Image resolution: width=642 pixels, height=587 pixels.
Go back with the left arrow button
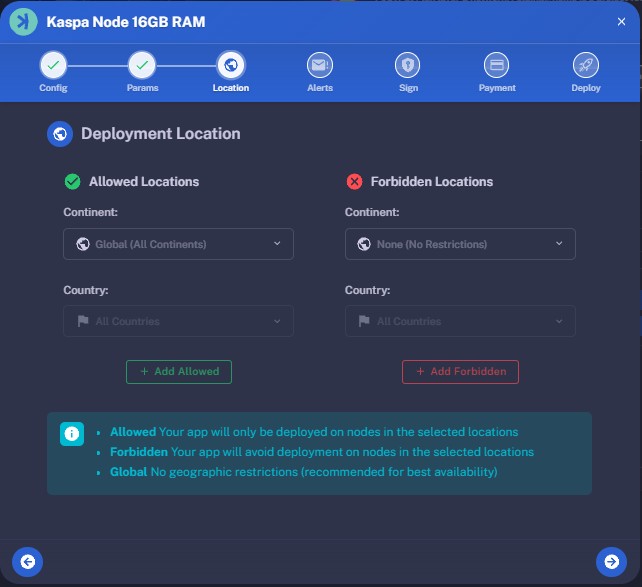tap(27, 561)
